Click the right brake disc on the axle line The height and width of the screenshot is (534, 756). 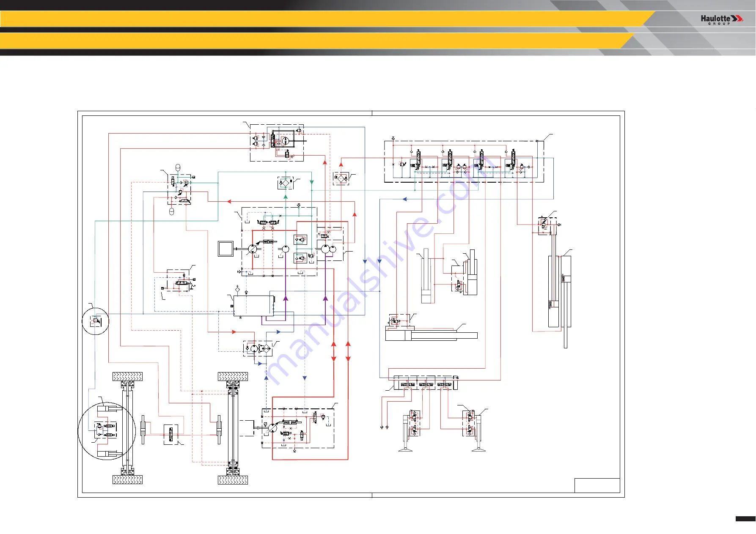click(x=219, y=430)
